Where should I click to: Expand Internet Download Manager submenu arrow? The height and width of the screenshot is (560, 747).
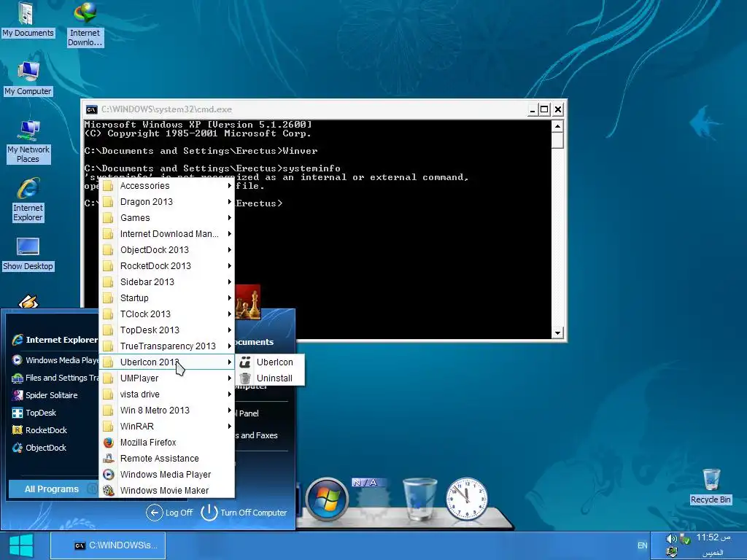tap(229, 234)
